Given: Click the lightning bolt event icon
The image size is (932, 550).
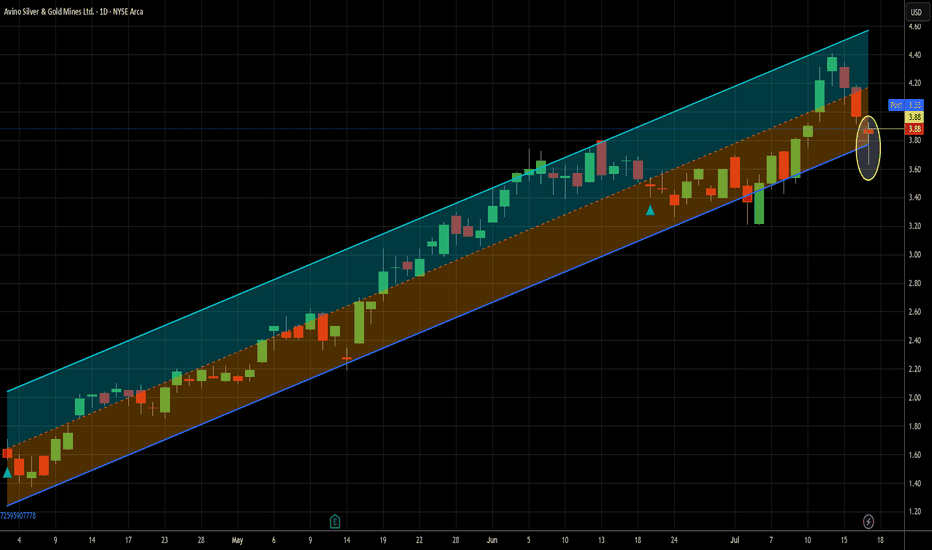Looking at the screenshot, I should click(x=868, y=521).
